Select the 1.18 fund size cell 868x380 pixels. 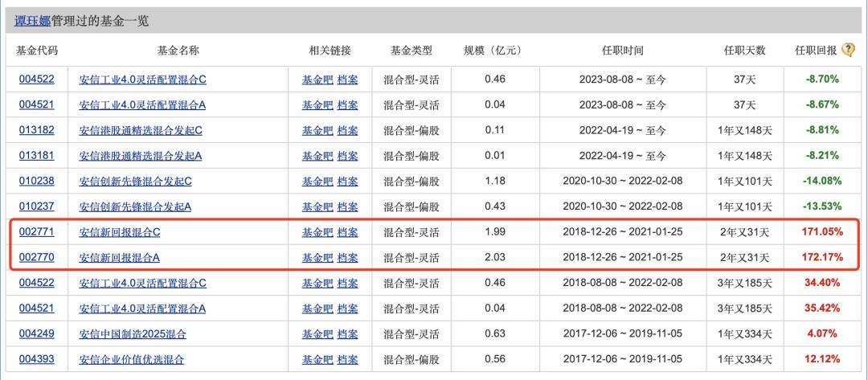495,181
